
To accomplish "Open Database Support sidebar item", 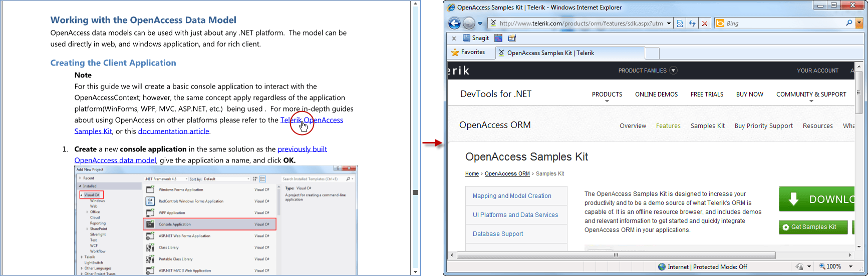I will pos(516,234).
